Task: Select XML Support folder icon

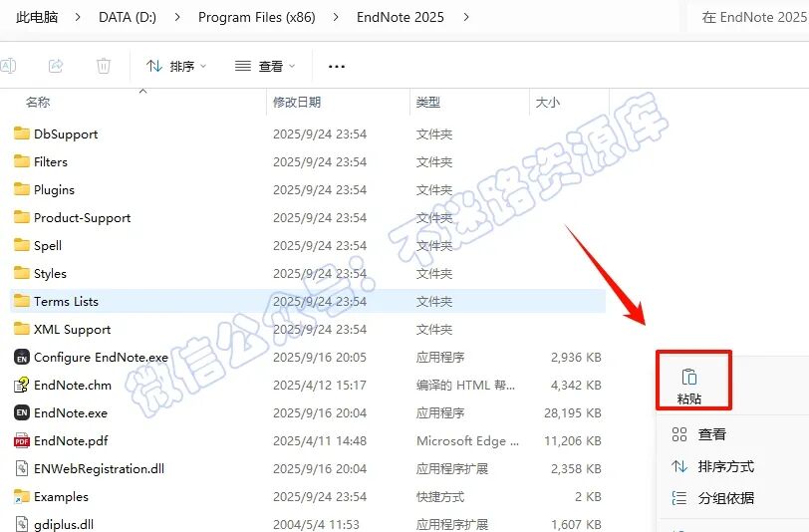Action: [x=22, y=329]
